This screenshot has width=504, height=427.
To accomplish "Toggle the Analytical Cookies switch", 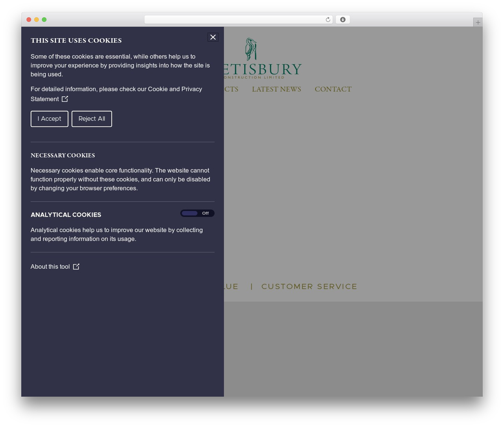I will pos(197,213).
